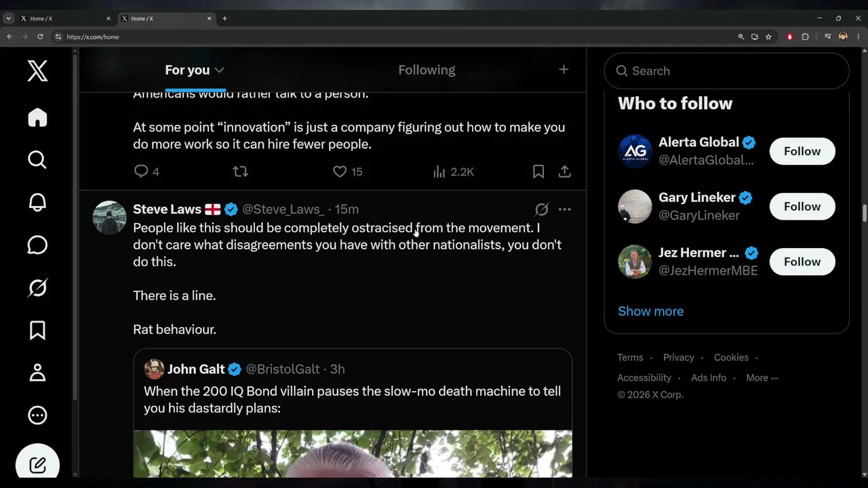Switch to the first Home / X browser tab
Screen dimensions: 868x488
[65, 18]
